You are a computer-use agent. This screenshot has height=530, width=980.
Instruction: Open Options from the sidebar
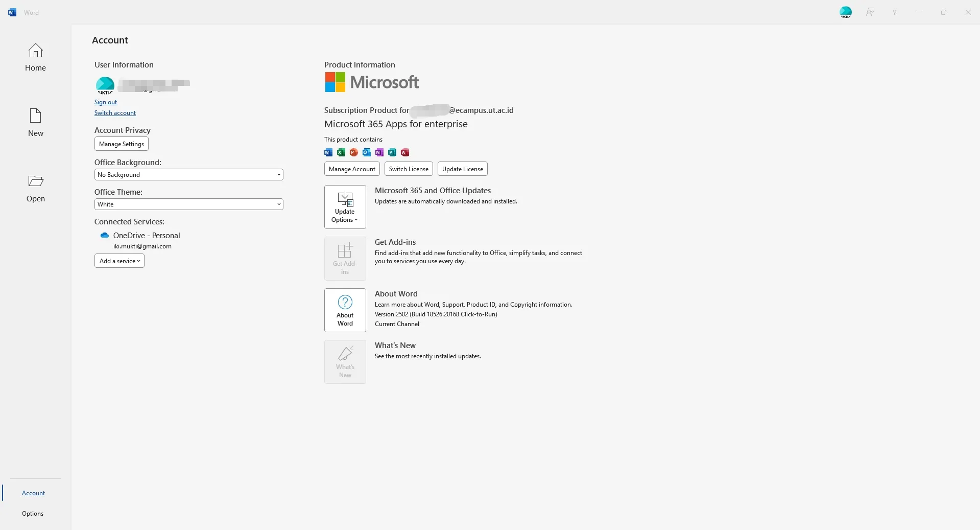[33, 514]
